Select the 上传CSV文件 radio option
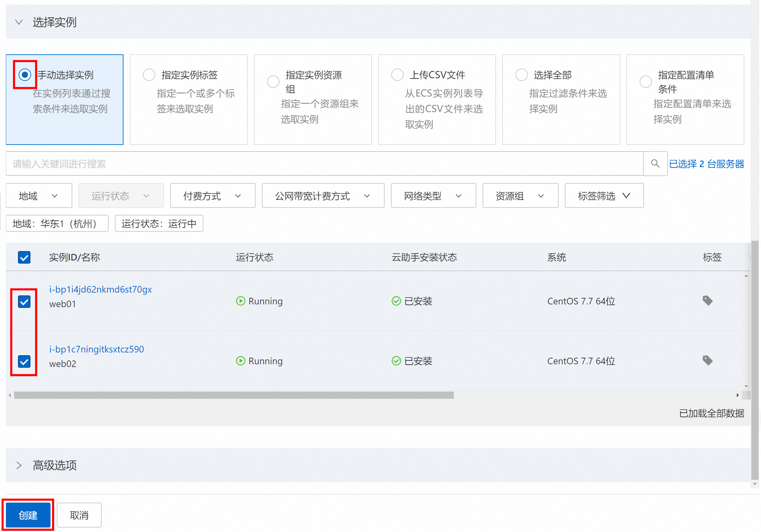 pos(397,75)
